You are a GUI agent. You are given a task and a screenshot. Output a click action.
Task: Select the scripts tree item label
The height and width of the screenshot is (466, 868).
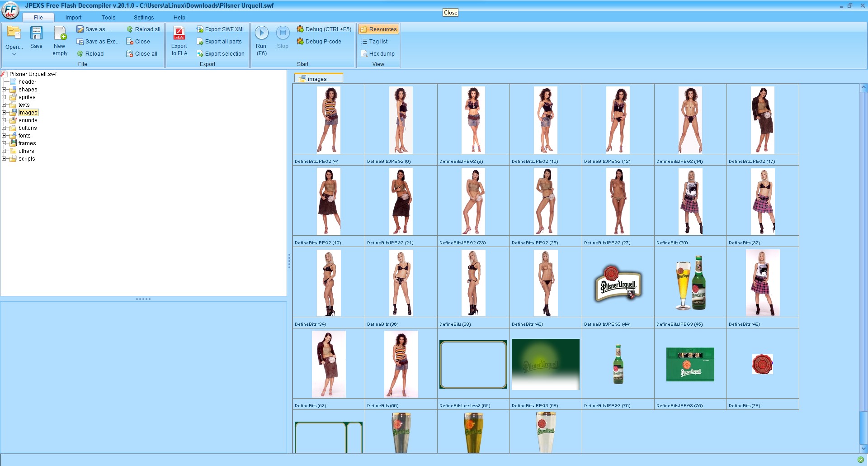[27, 159]
